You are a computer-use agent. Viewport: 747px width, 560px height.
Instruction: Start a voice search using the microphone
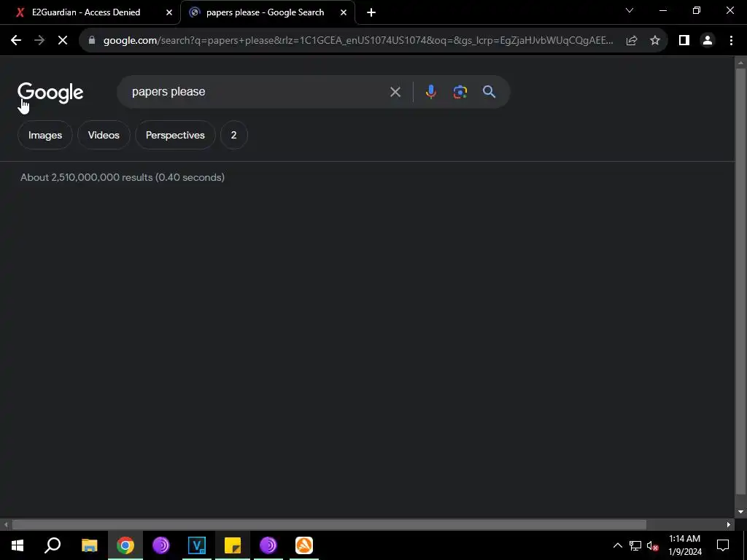click(430, 92)
